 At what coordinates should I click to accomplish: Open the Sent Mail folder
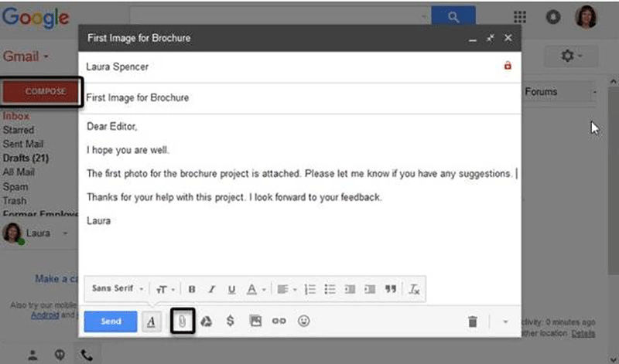tap(23, 144)
